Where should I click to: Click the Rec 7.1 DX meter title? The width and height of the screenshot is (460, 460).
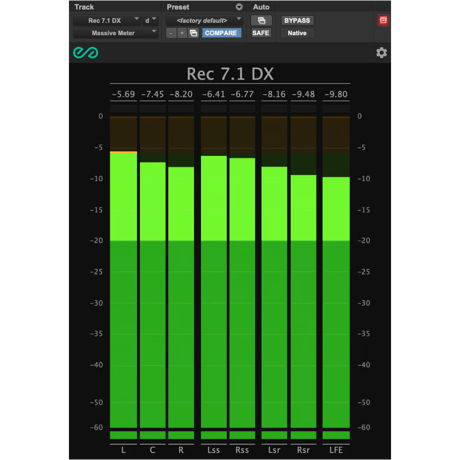pos(230,74)
